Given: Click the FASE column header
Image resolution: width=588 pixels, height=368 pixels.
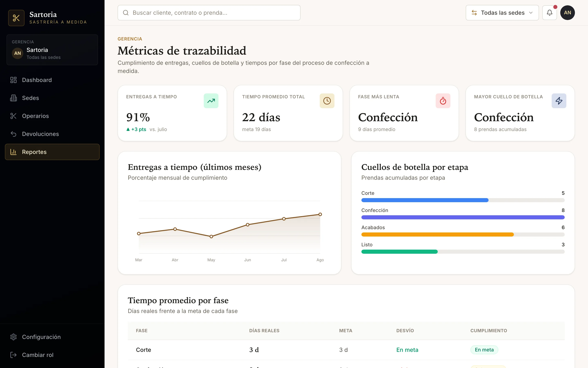Looking at the screenshot, I should pyautogui.click(x=142, y=331).
